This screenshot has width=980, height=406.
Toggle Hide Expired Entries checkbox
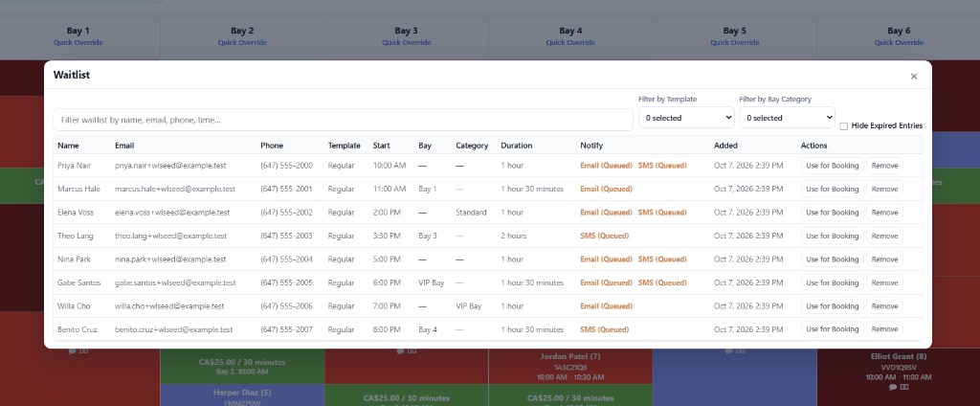click(x=844, y=125)
